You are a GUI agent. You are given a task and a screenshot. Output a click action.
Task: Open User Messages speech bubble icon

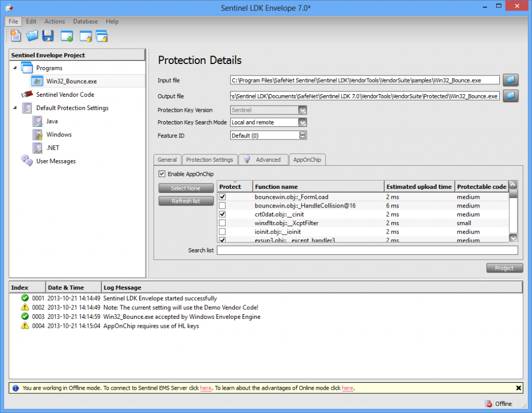pos(27,160)
